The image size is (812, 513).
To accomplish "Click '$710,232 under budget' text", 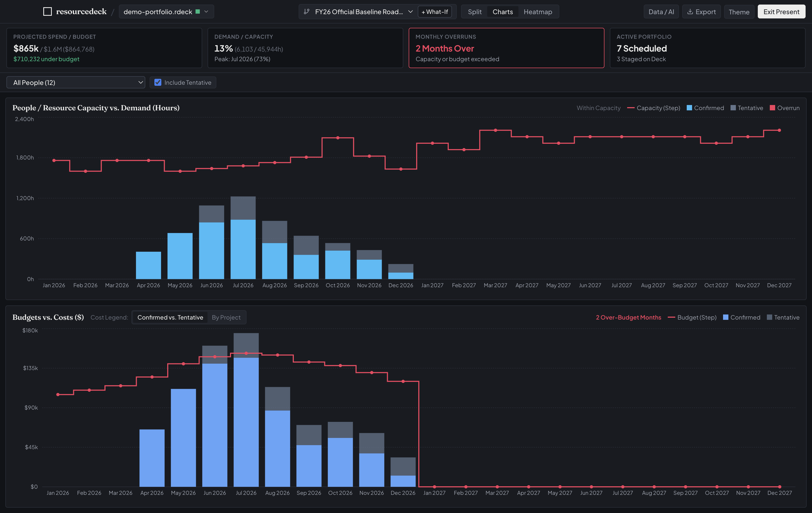I will pyautogui.click(x=46, y=59).
